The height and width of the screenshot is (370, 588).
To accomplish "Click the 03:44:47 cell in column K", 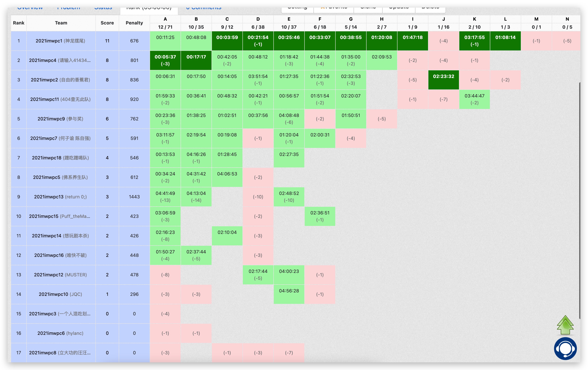I will click(474, 99).
